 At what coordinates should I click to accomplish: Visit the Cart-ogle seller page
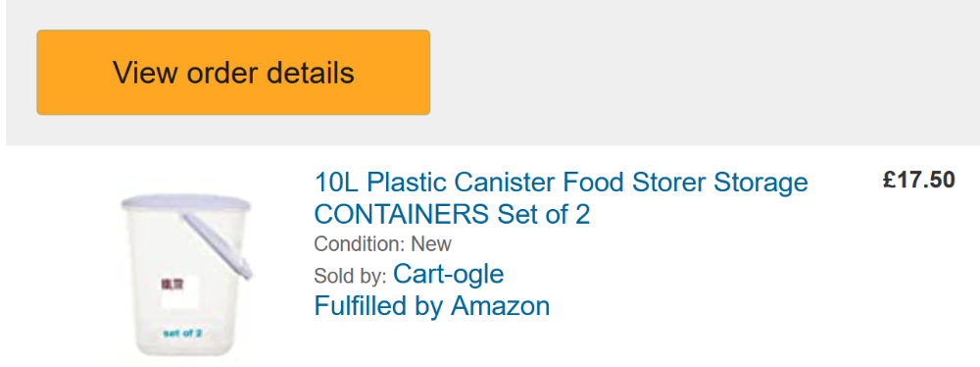[x=448, y=275]
